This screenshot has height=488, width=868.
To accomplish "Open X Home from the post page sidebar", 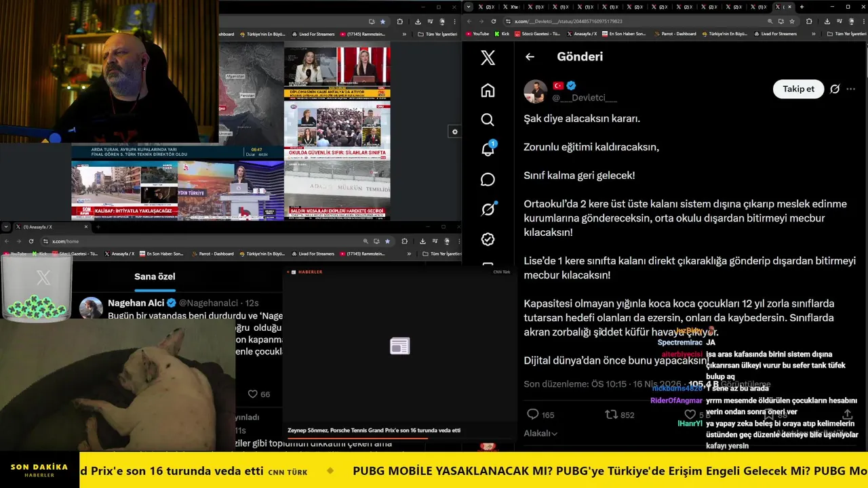I will tap(488, 90).
